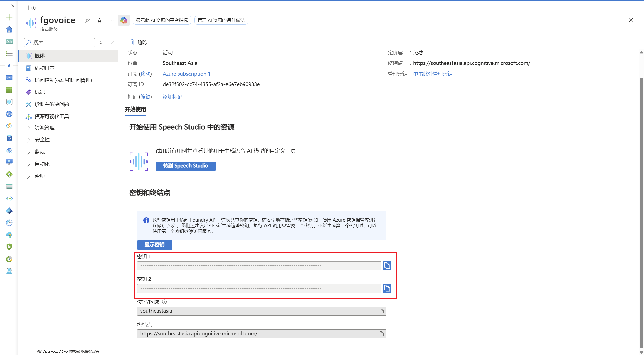Open the Copilot icon button
Image resolution: width=644 pixels, height=355 pixels.
click(124, 20)
